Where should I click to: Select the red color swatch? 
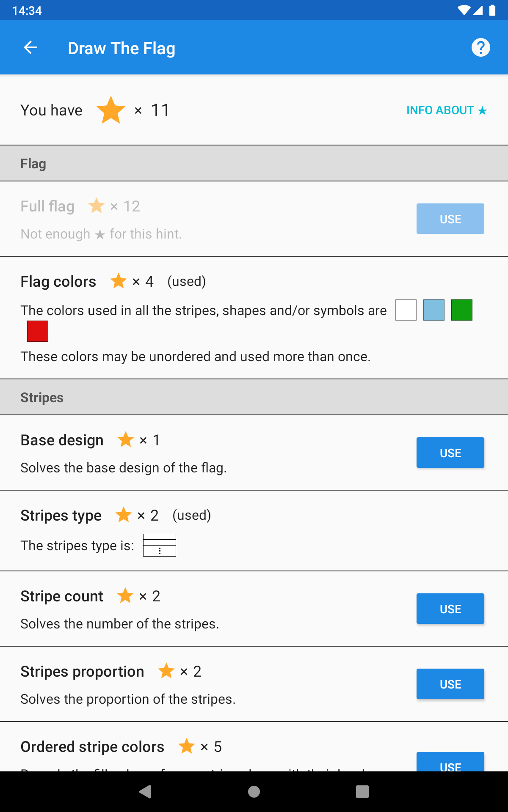38,331
